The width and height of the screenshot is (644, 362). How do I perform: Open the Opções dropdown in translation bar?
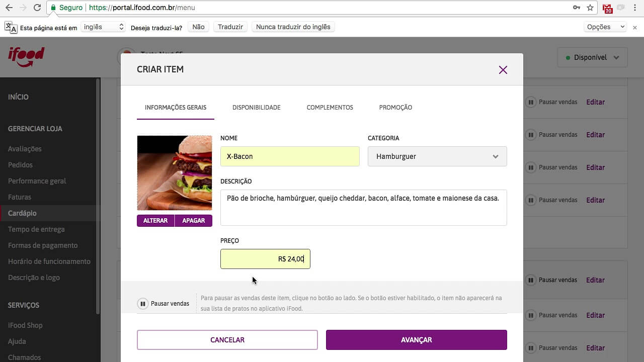[x=605, y=27]
